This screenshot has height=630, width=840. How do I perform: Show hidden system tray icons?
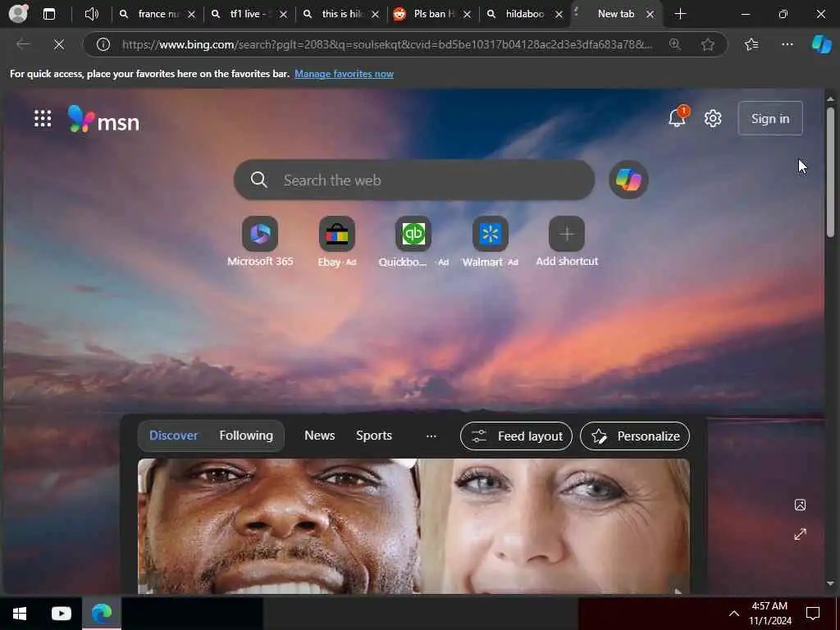coord(734,614)
